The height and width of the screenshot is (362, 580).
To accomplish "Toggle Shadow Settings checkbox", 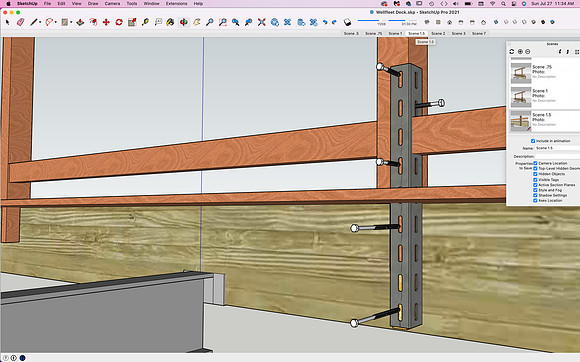I will [535, 195].
